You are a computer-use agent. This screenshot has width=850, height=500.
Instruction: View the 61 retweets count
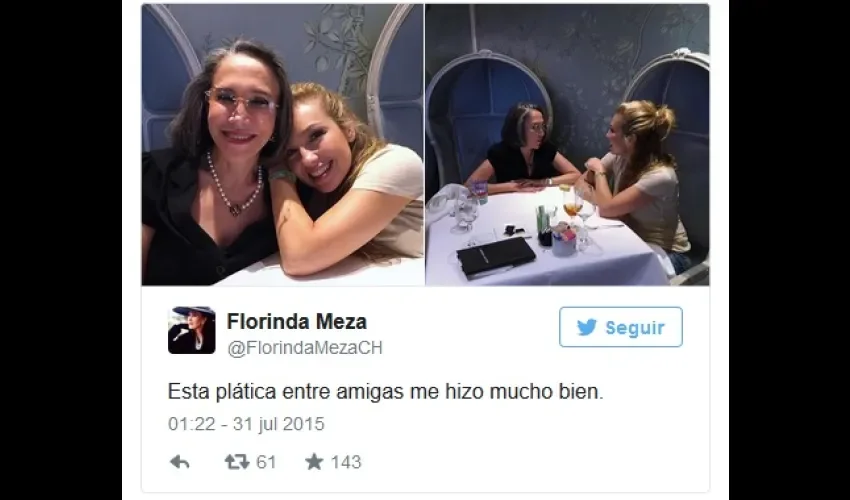tap(266, 462)
